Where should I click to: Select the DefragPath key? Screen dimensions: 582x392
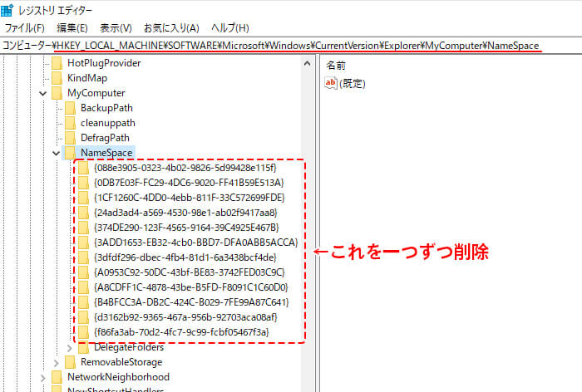(105, 138)
